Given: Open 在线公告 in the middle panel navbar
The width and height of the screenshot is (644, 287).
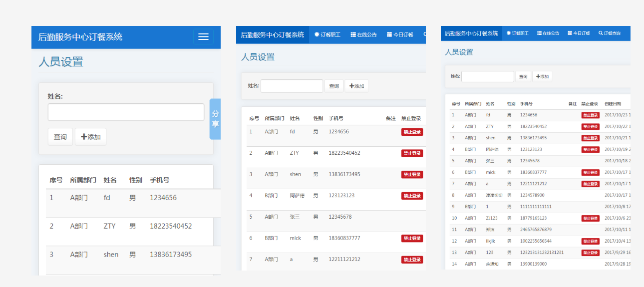Looking at the screenshot, I should pos(363,35).
